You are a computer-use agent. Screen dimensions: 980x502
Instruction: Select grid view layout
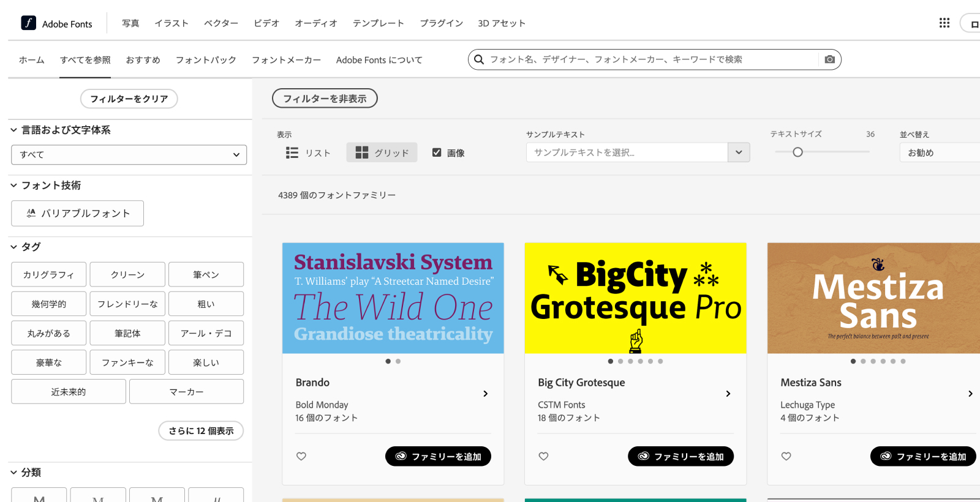click(x=382, y=153)
